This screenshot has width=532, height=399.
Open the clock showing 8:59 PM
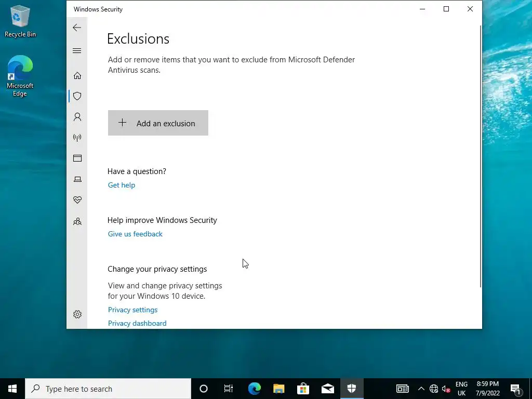point(487,389)
